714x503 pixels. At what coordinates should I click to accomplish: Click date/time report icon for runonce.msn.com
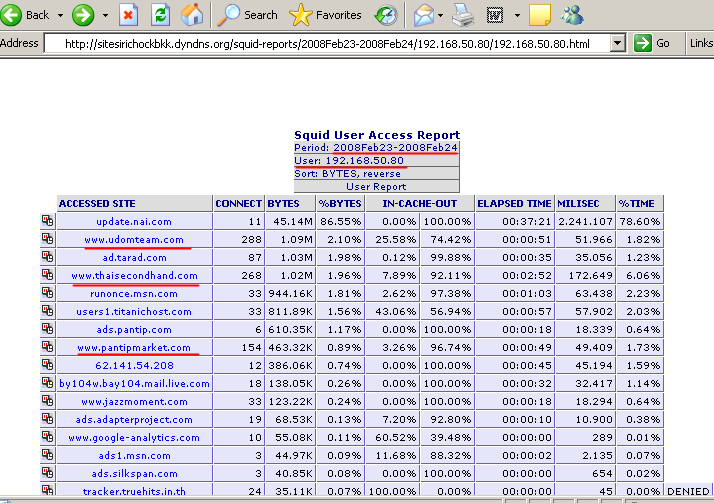pyautogui.click(x=48, y=293)
